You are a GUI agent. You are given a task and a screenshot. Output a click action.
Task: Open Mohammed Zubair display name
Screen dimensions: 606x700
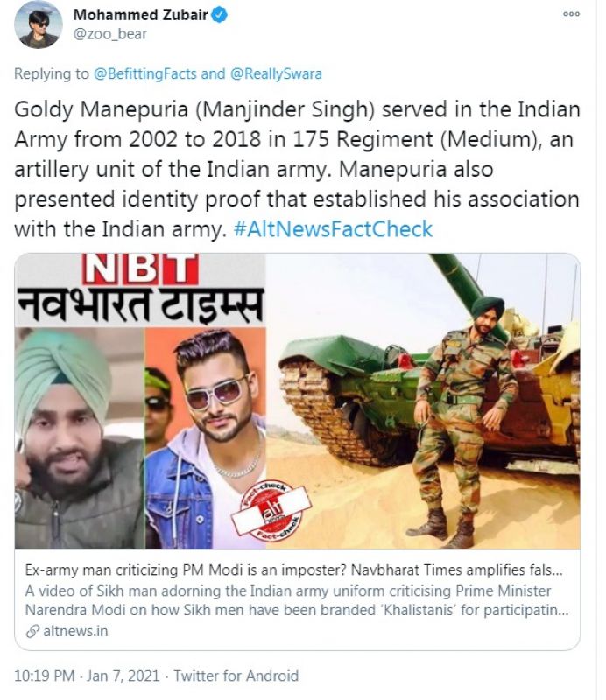click(x=140, y=15)
